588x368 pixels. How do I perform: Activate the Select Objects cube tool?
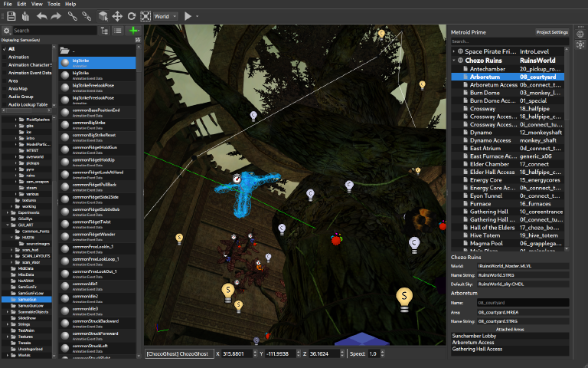coord(102,15)
